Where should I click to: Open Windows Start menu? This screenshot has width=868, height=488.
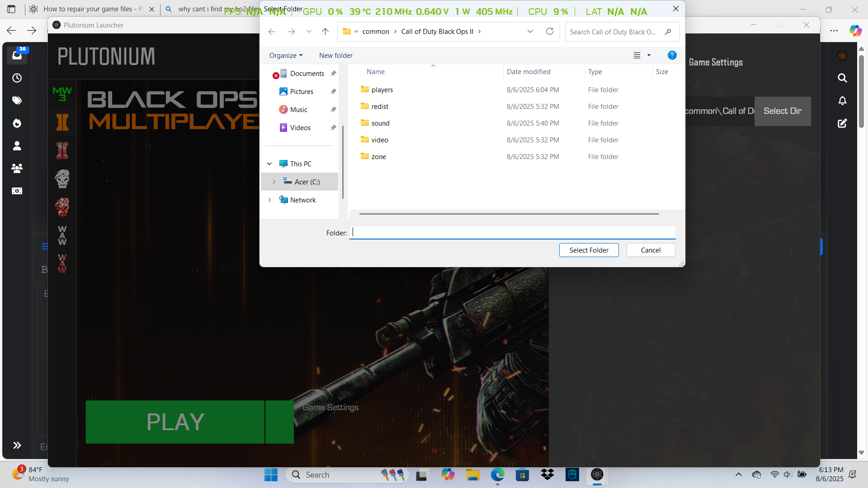[x=271, y=474]
